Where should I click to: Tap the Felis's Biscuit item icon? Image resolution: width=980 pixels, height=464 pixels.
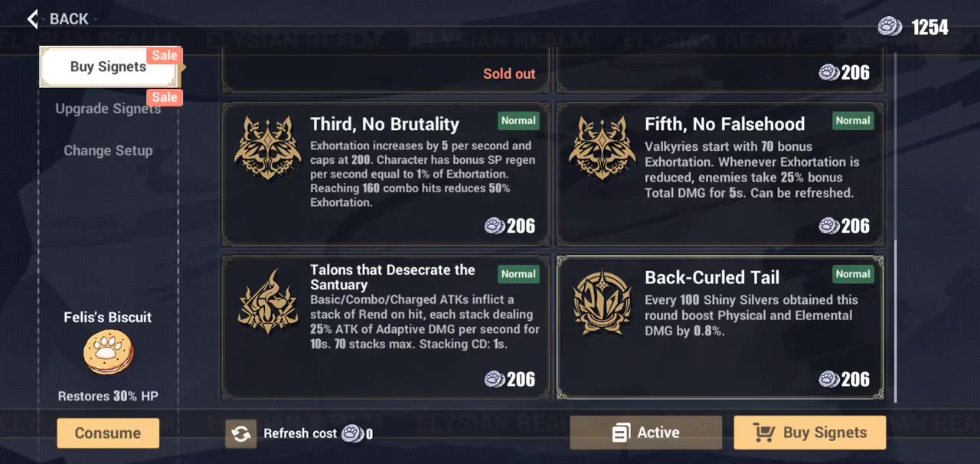coord(108,352)
